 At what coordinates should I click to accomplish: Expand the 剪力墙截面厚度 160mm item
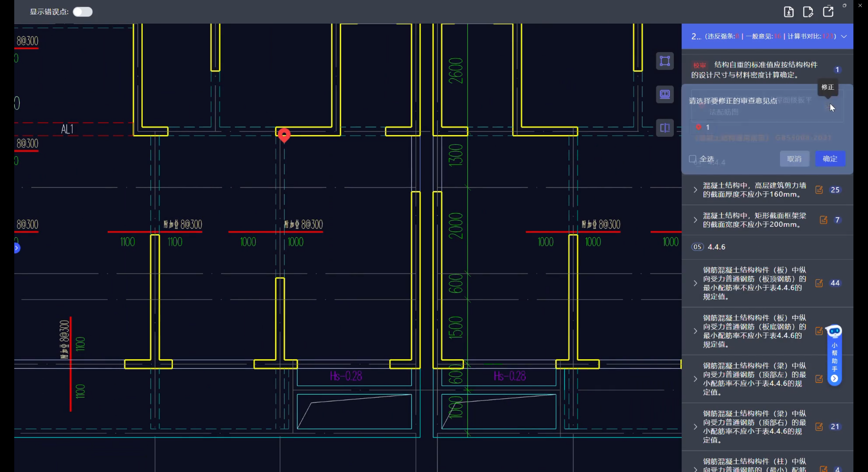pyautogui.click(x=695, y=190)
